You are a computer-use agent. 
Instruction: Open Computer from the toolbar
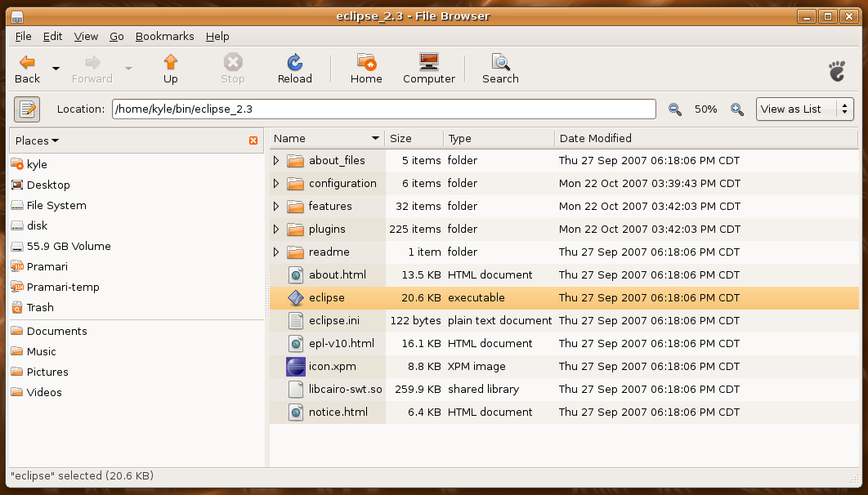click(x=429, y=69)
